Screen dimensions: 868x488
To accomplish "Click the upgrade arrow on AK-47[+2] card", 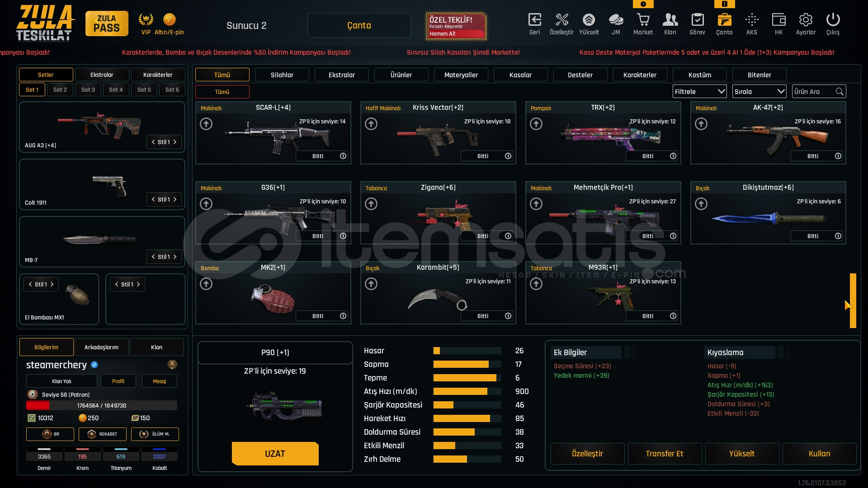I will pyautogui.click(x=701, y=124).
